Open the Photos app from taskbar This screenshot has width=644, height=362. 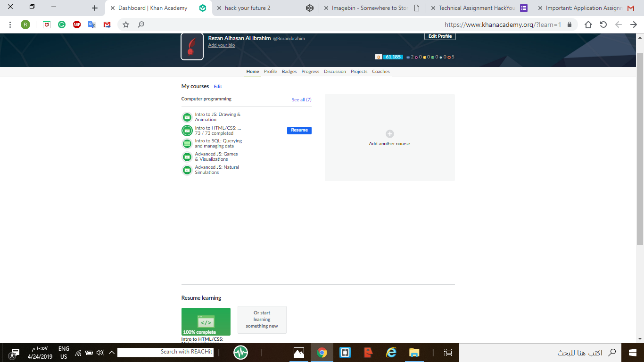point(299,353)
